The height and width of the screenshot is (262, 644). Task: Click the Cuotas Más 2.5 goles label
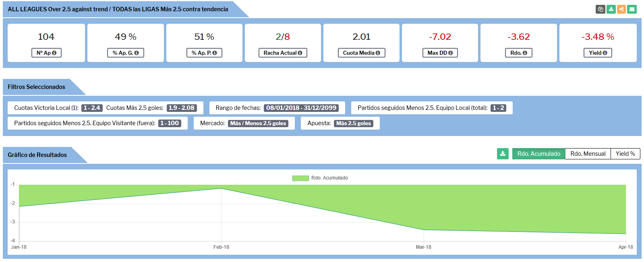pos(135,108)
